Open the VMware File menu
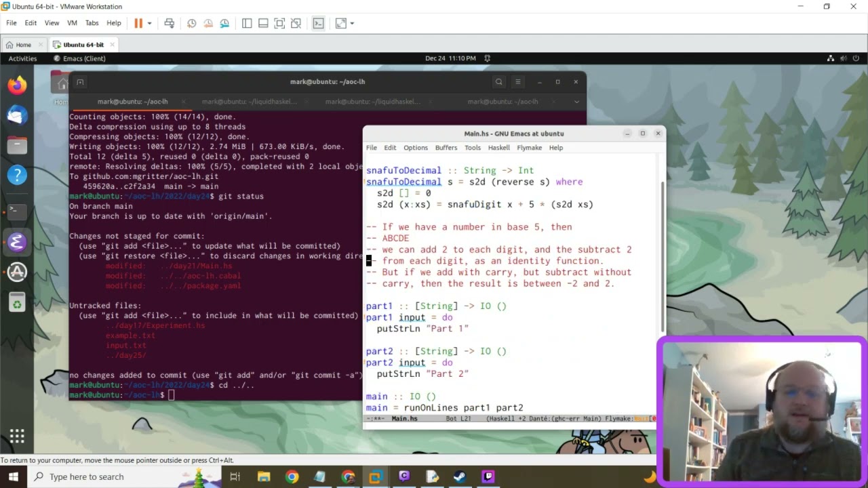Viewport: 868px width, 488px height. [12, 23]
